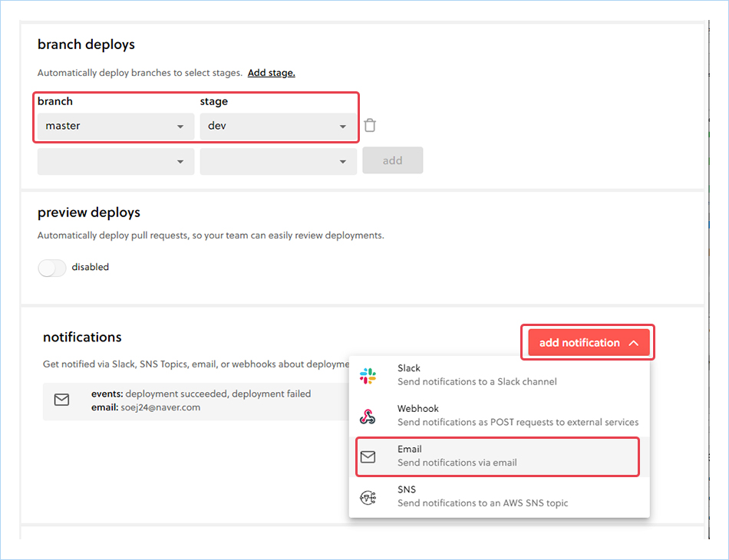This screenshot has height=560, width=729.
Task: Click the notifications heading
Action: pyautogui.click(x=82, y=337)
